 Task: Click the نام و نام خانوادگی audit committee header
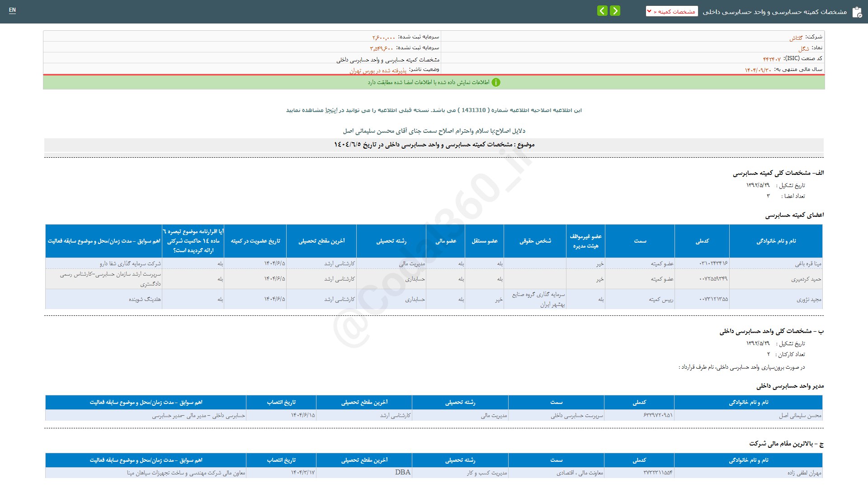[x=776, y=241]
